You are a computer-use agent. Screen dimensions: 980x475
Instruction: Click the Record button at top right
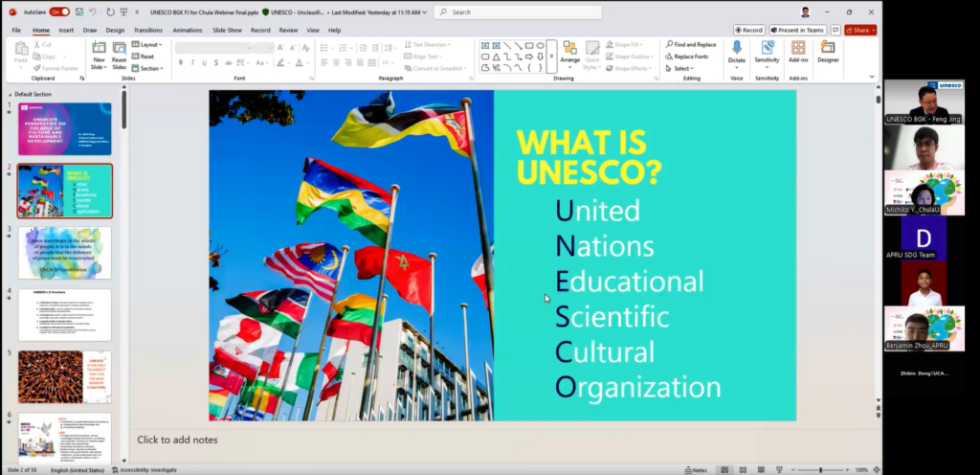point(748,30)
